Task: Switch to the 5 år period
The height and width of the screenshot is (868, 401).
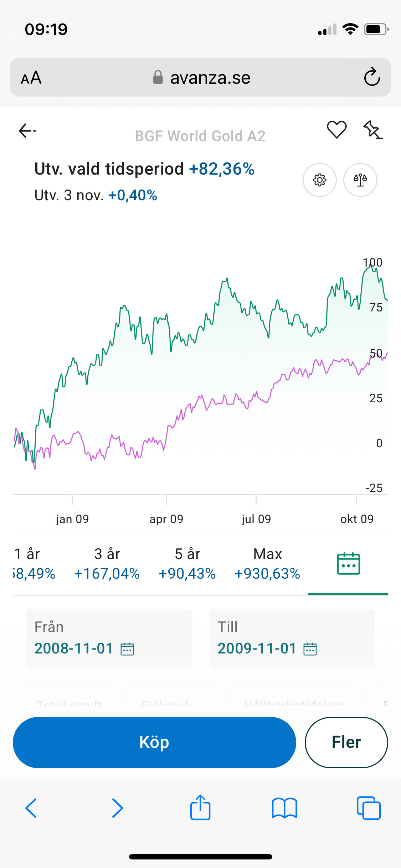Action: pos(187,564)
